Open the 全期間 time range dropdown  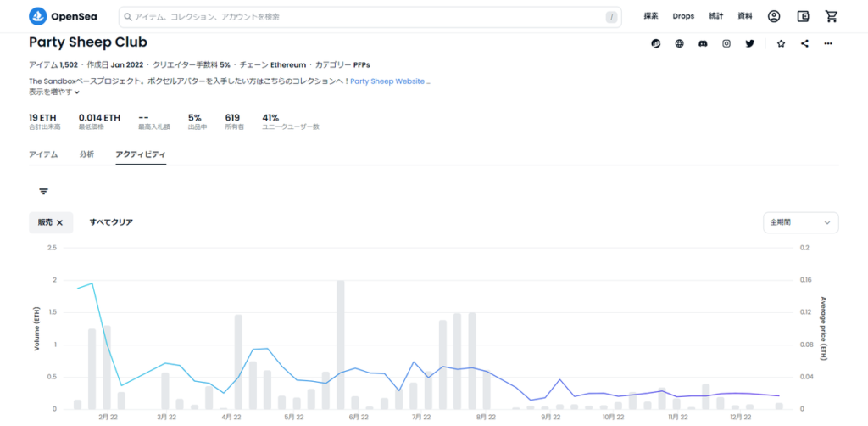800,222
